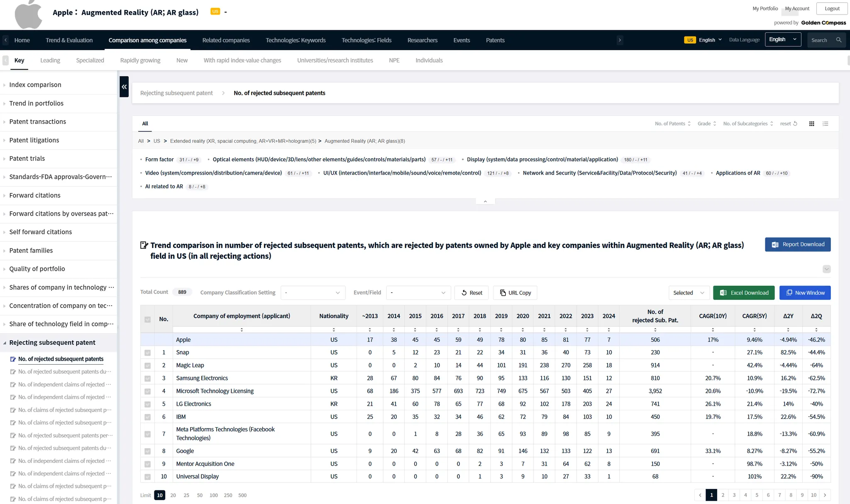Switch to grid view icon

811,124
